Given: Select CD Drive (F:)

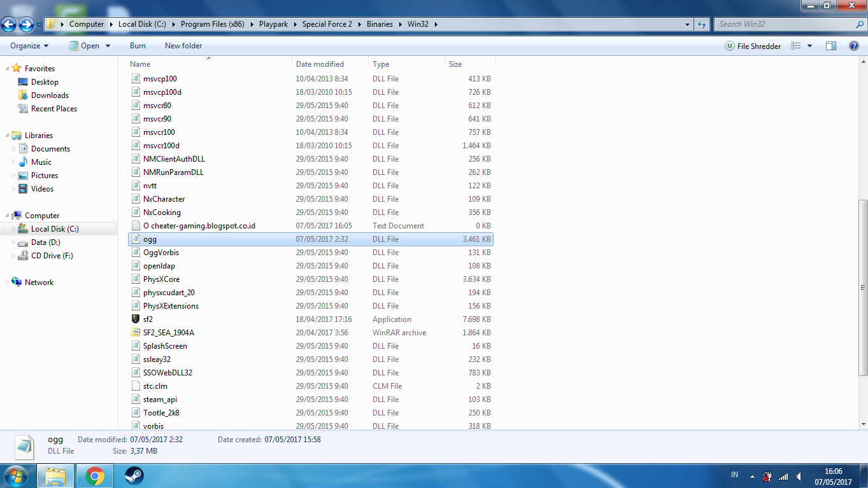Looking at the screenshot, I should coord(52,256).
